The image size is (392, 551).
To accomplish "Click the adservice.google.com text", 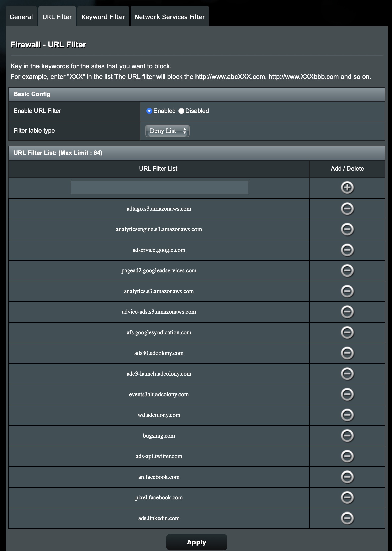I will pos(159,250).
